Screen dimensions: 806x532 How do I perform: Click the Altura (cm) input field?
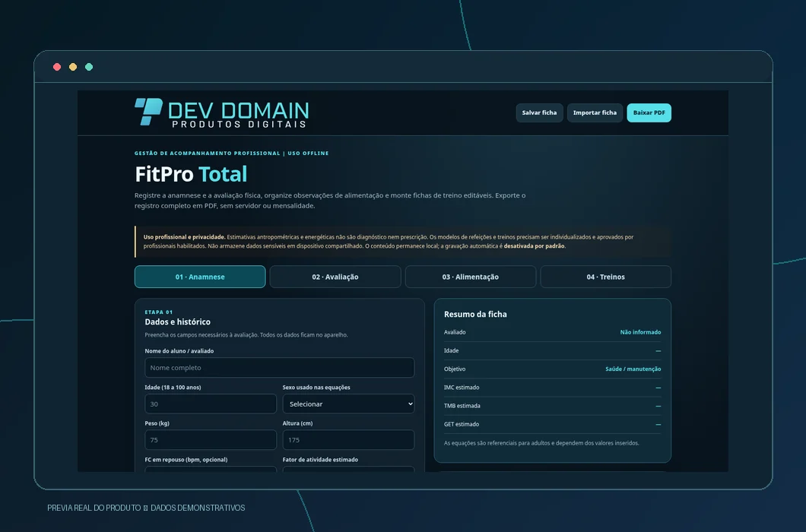pyautogui.click(x=348, y=440)
